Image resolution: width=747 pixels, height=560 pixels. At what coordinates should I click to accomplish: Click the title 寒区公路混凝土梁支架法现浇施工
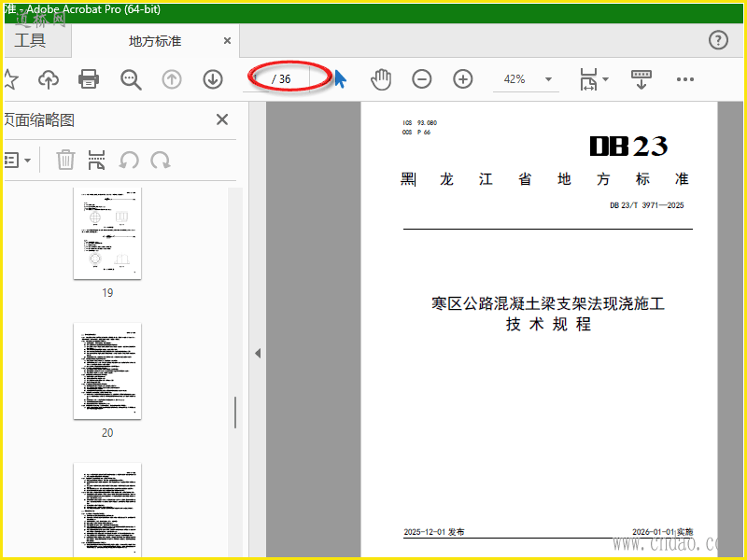click(x=548, y=303)
